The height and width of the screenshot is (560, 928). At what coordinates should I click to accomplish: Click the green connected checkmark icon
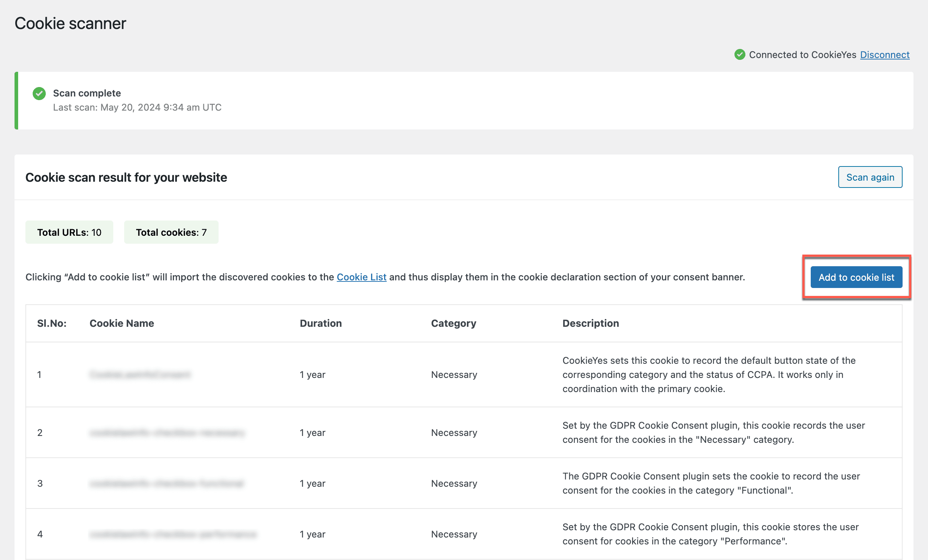tap(740, 54)
